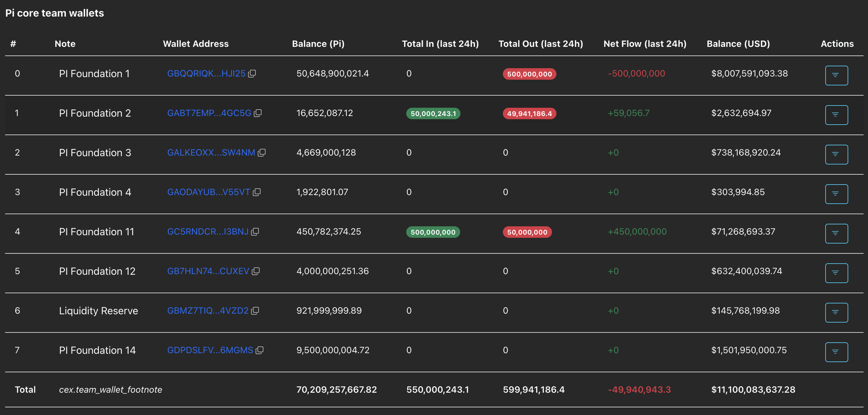Open the GAODAYUB...V55VT wallet link
Screen dimensions: 868x415
209,192
